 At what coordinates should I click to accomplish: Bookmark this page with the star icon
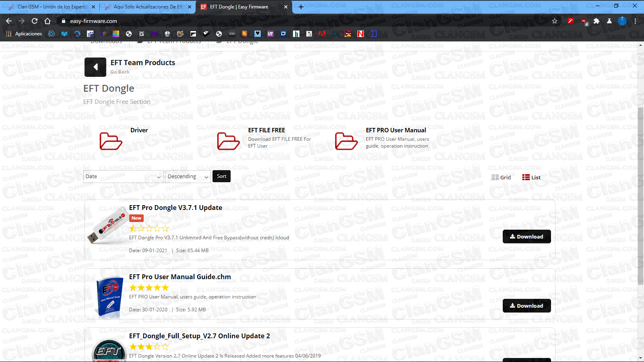click(x=555, y=21)
